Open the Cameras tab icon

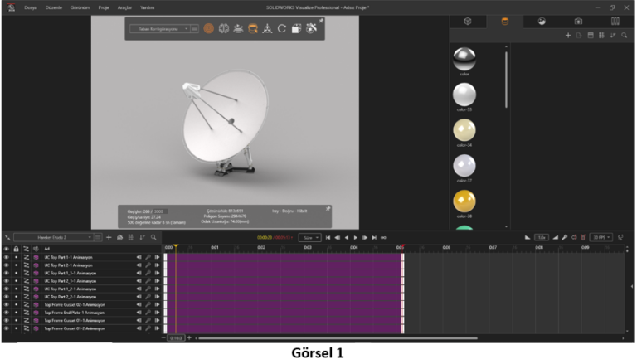(x=578, y=21)
